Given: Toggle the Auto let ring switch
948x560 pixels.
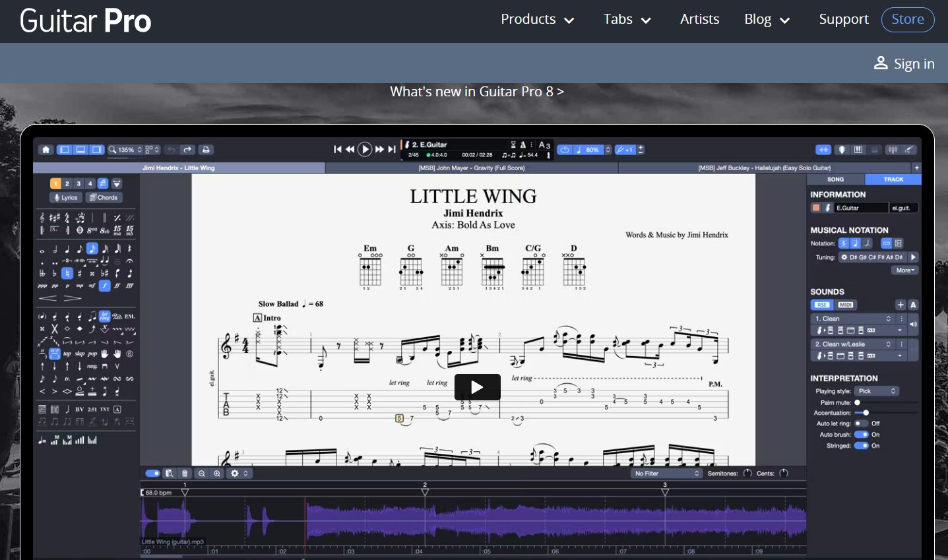Looking at the screenshot, I should click(x=861, y=423).
